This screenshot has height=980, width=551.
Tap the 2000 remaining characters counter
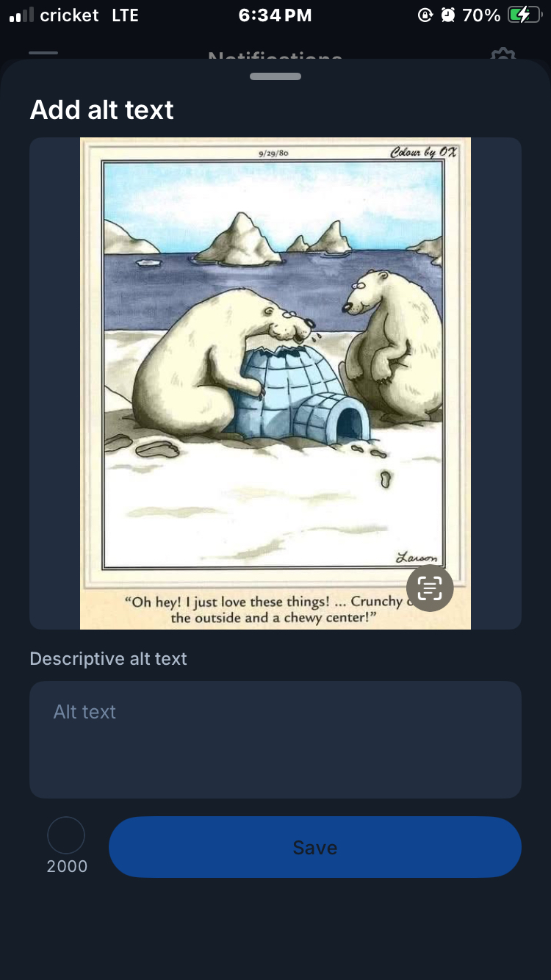coord(67,866)
